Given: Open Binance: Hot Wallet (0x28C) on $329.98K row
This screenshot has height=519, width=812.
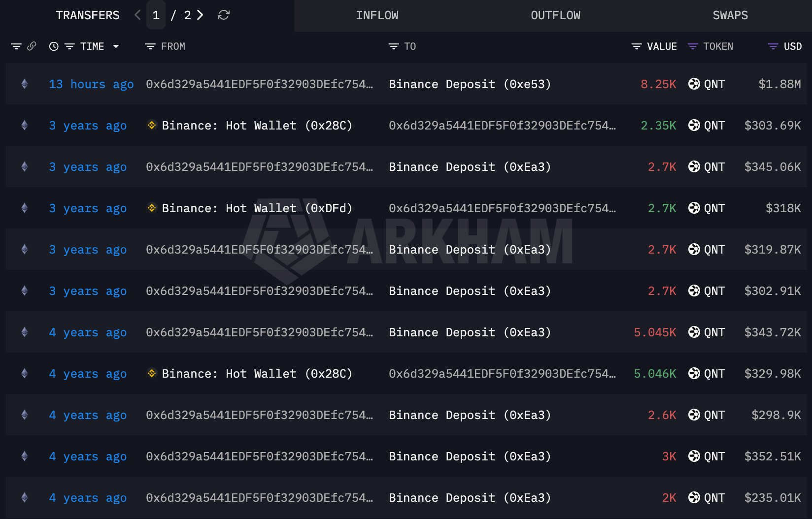Looking at the screenshot, I should 257,374.
